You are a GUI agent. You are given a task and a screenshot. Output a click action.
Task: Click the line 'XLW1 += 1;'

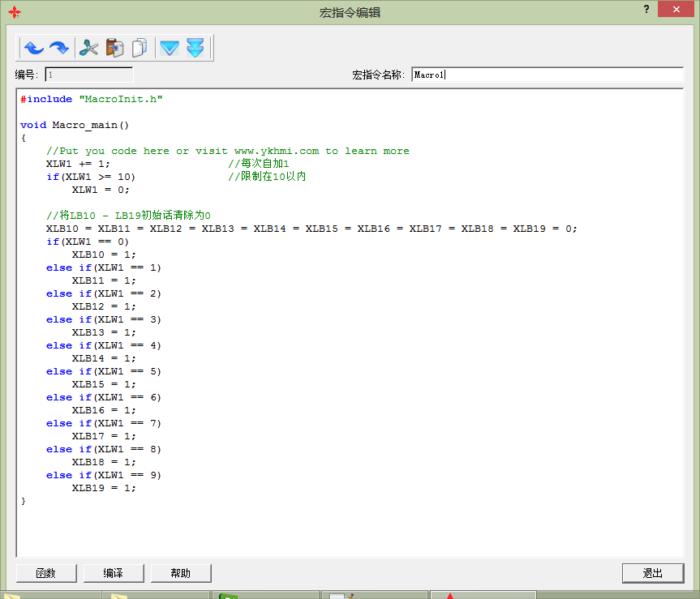click(78, 164)
